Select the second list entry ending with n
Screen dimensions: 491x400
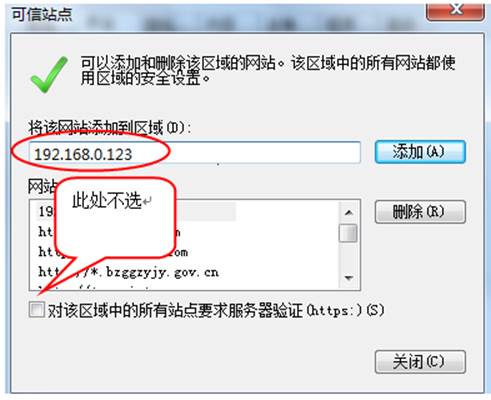(x=109, y=232)
